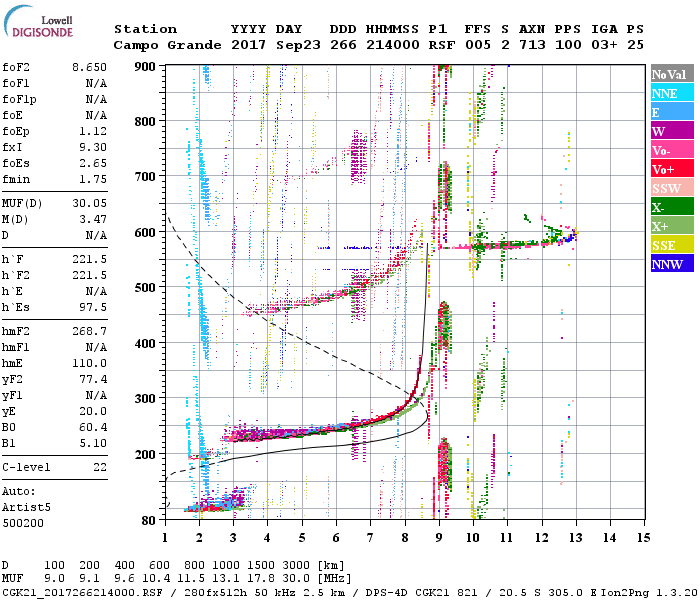
Task: Select the W purple legend swatch
Action: click(x=672, y=131)
